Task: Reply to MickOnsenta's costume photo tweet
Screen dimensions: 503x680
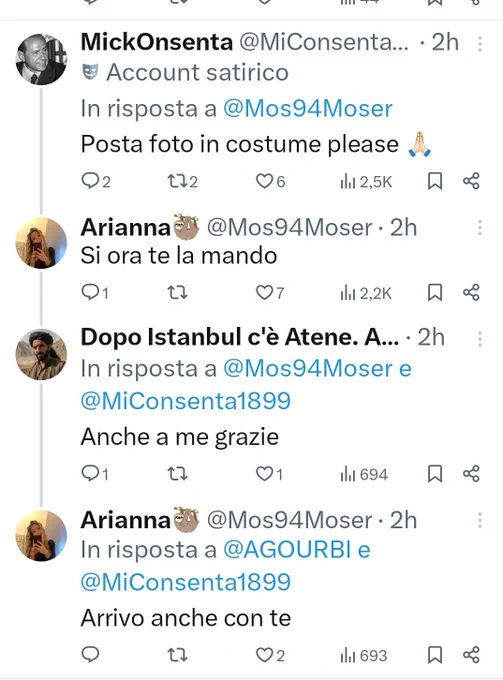Action: [x=96, y=181]
